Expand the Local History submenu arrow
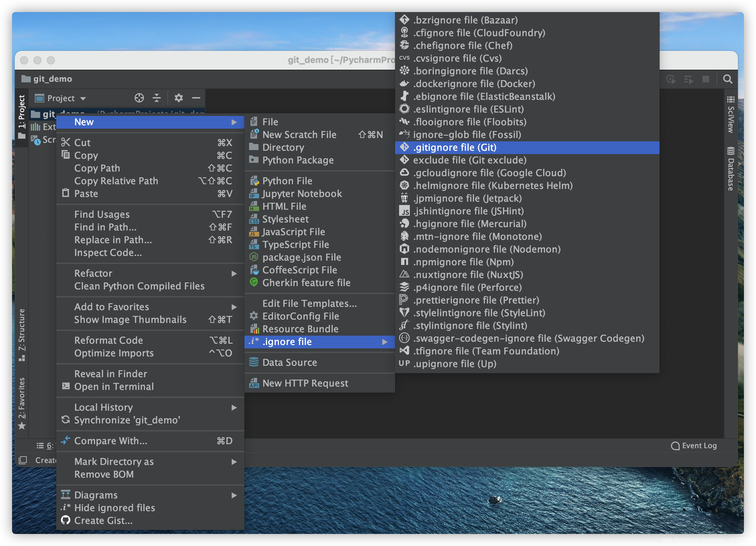Viewport: 756px width, 546px height. coord(234,407)
